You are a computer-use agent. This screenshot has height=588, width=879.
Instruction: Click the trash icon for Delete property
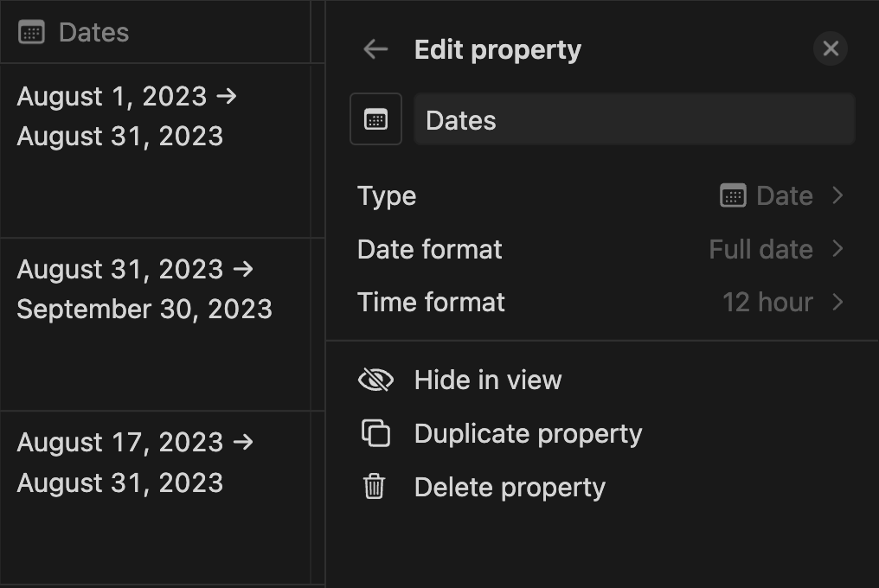click(375, 486)
